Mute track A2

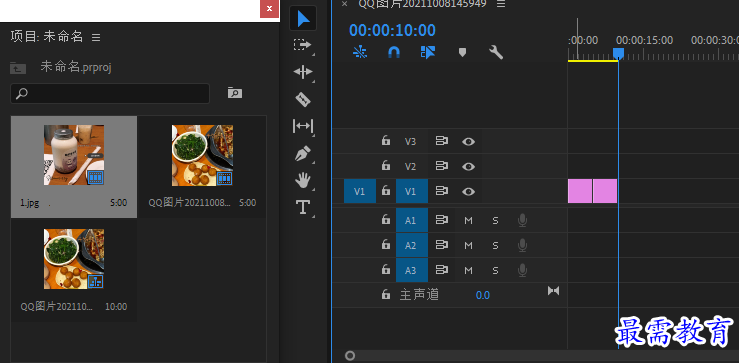coord(468,246)
